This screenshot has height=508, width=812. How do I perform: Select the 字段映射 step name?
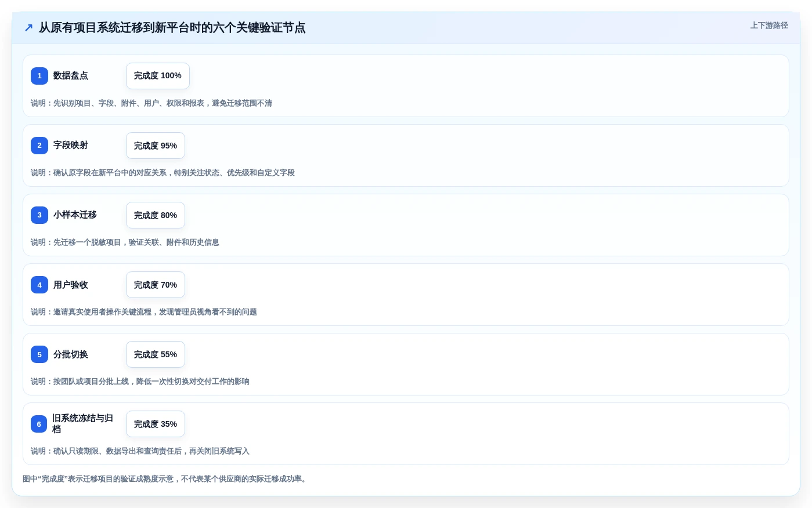coord(71,146)
